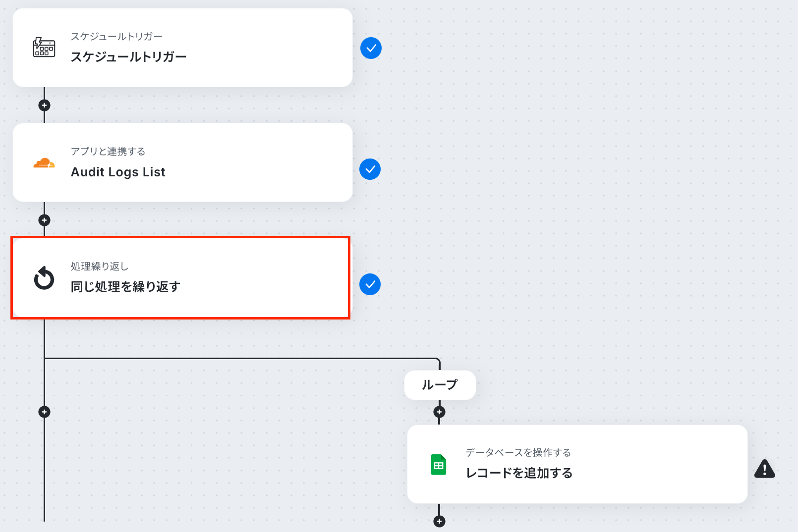Click blue checkmark next to Audit Logs List
This screenshot has height=532, width=798.
pos(370,169)
